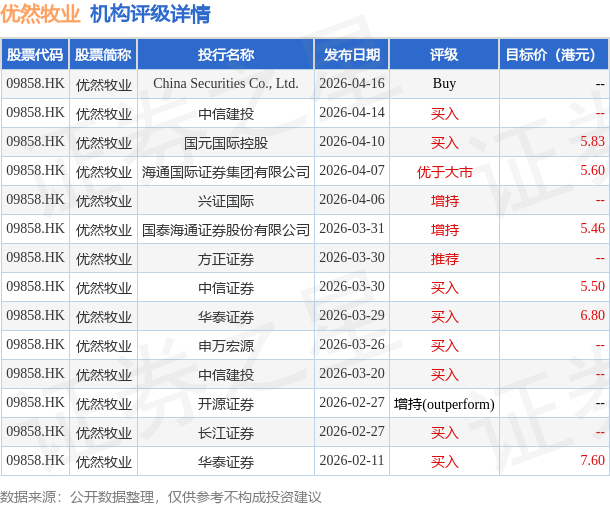Click 买入 rating in 申万宏源 row
Image resolution: width=610 pixels, height=506 pixels.
coord(444,346)
